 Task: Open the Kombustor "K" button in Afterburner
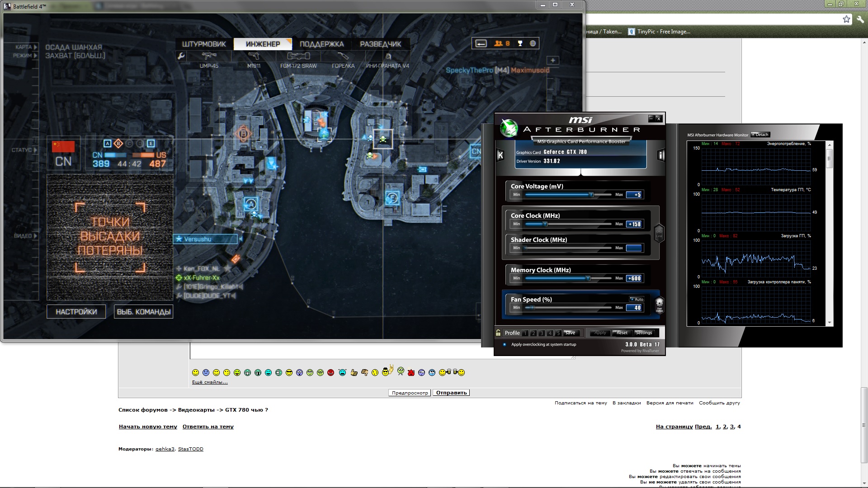[x=500, y=155]
